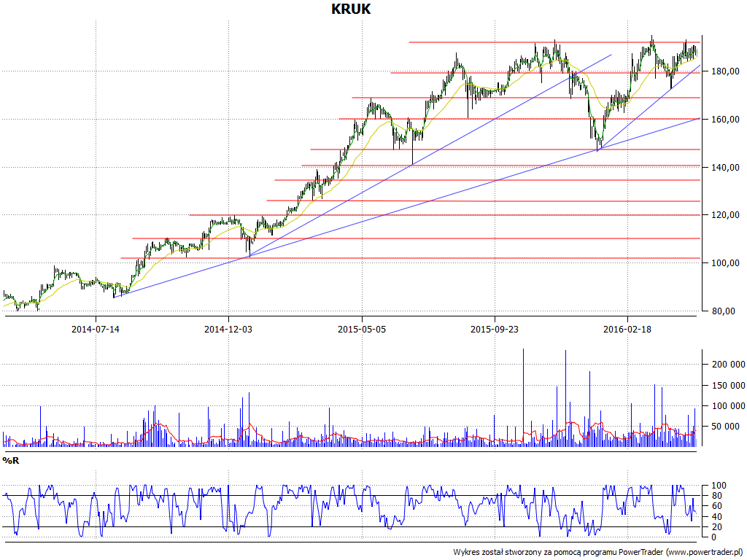Click the 120,00 price axis label
The width and height of the screenshot is (747, 560).
[726, 215]
